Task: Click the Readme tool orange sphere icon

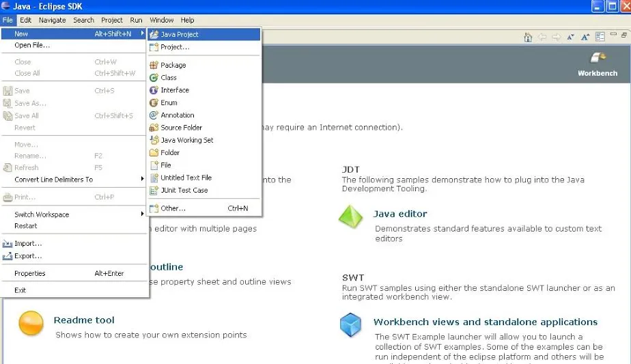Action: pyautogui.click(x=31, y=323)
